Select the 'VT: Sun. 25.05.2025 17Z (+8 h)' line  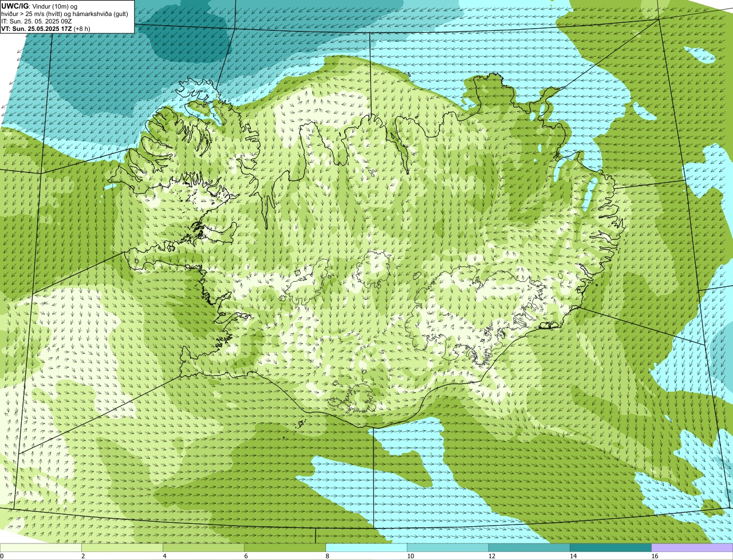click(46, 28)
